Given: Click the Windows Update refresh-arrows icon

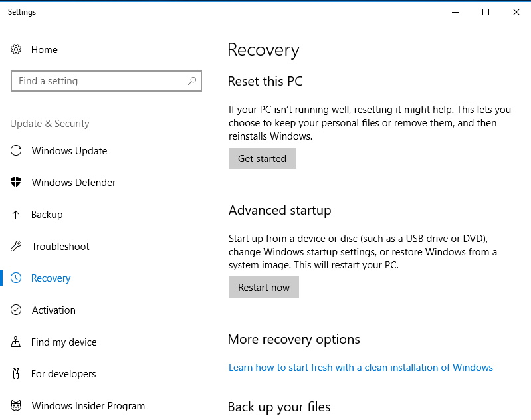Looking at the screenshot, I should [16, 150].
